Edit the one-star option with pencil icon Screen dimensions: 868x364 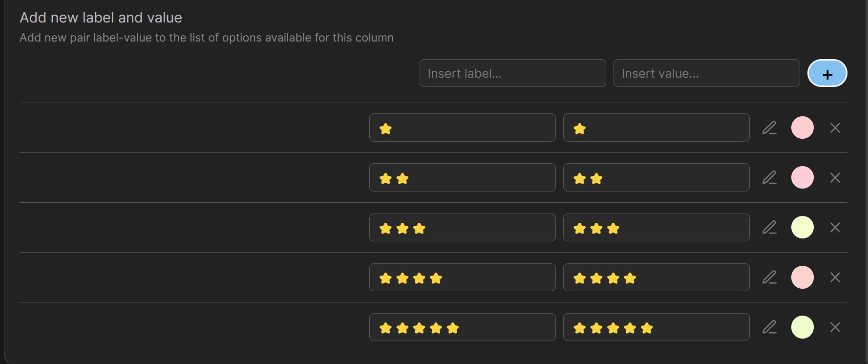769,128
